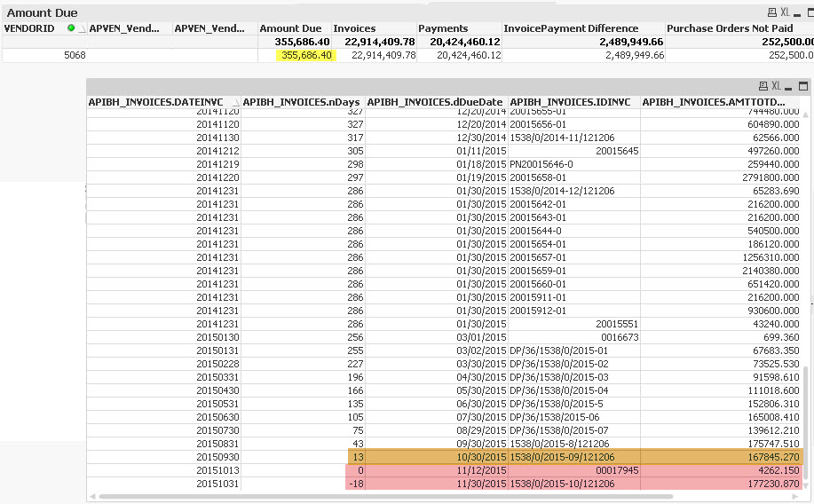
Task: Click due date 11/12/2015
Action: tap(481, 471)
